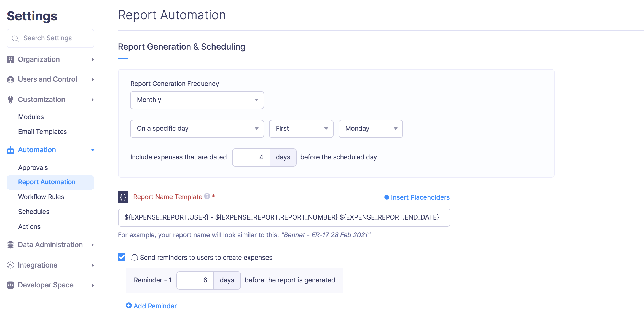Uncheck Send reminders to users checkbox
This screenshot has width=644, height=326.
[122, 257]
